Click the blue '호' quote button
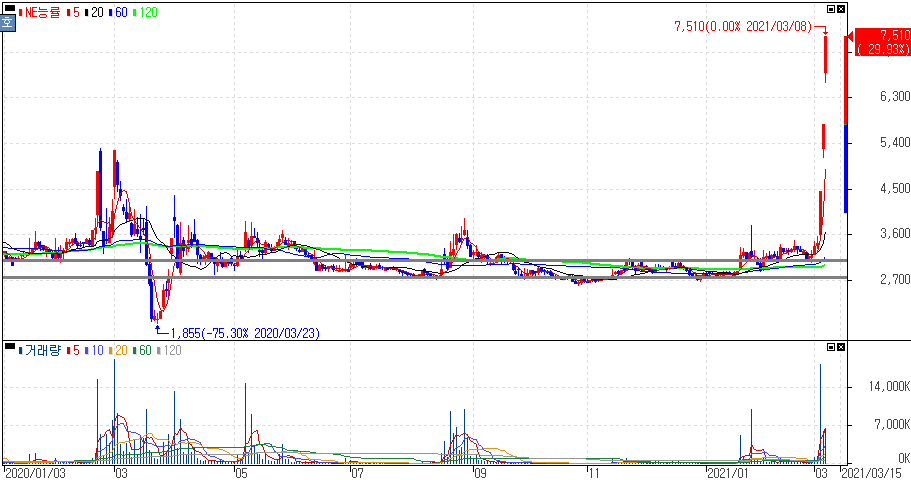 tap(8, 23)
